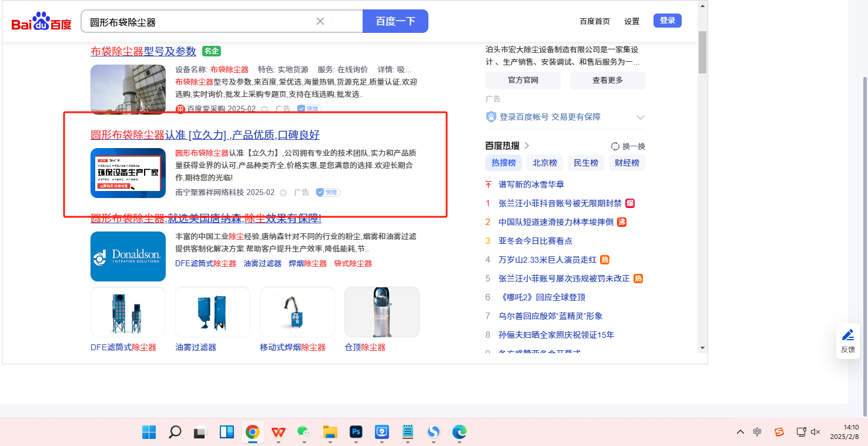Unmute the system volume speaker icon
The width and height of the screenshot is (868, 446).
815,432
